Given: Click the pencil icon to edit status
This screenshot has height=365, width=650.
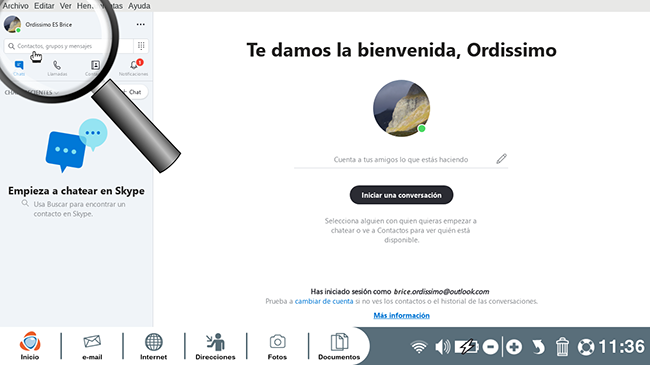Looking at the screenshot, I should click(502, 159).
